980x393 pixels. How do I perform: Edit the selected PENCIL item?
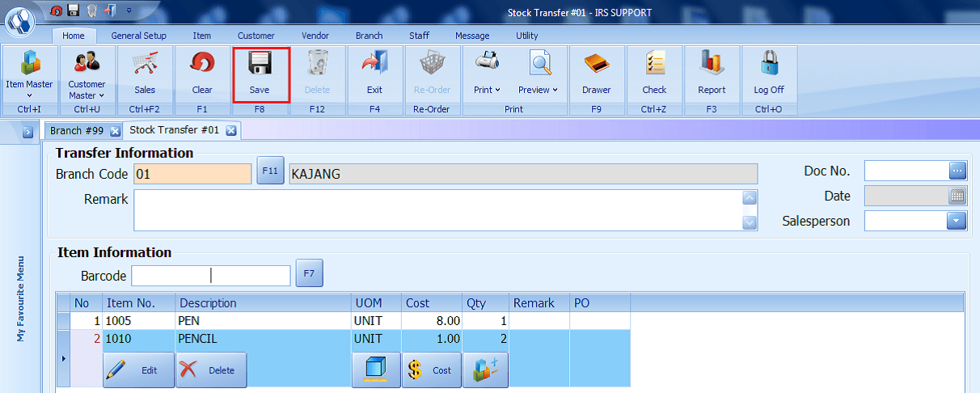(x=139, y=370)
